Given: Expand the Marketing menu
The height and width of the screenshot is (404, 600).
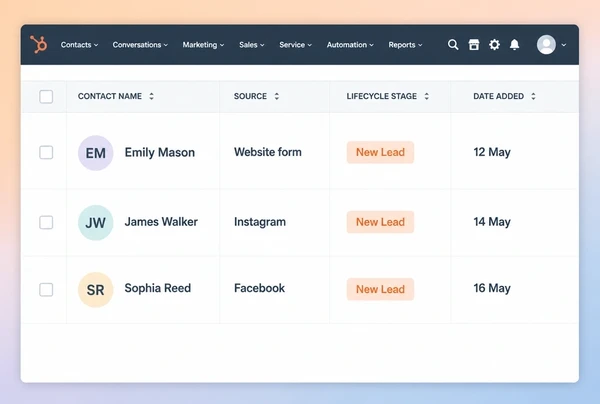Looking at the screenshot, I should pos(203,45).
